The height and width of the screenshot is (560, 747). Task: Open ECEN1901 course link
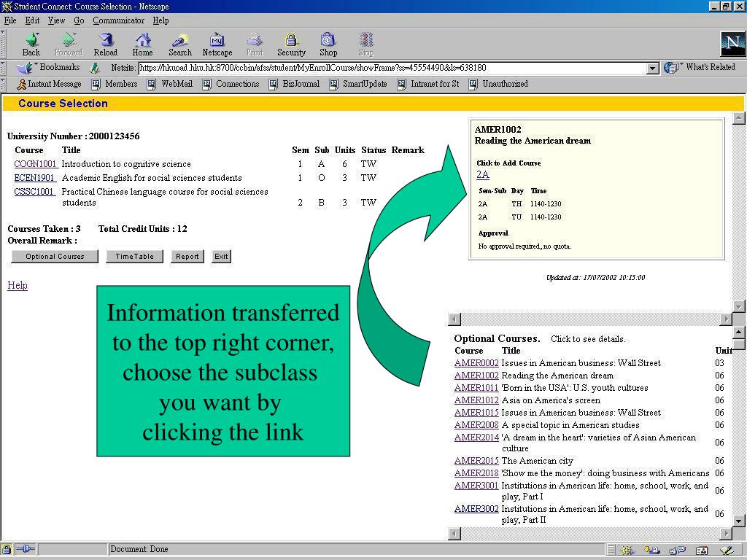[35, 178]
